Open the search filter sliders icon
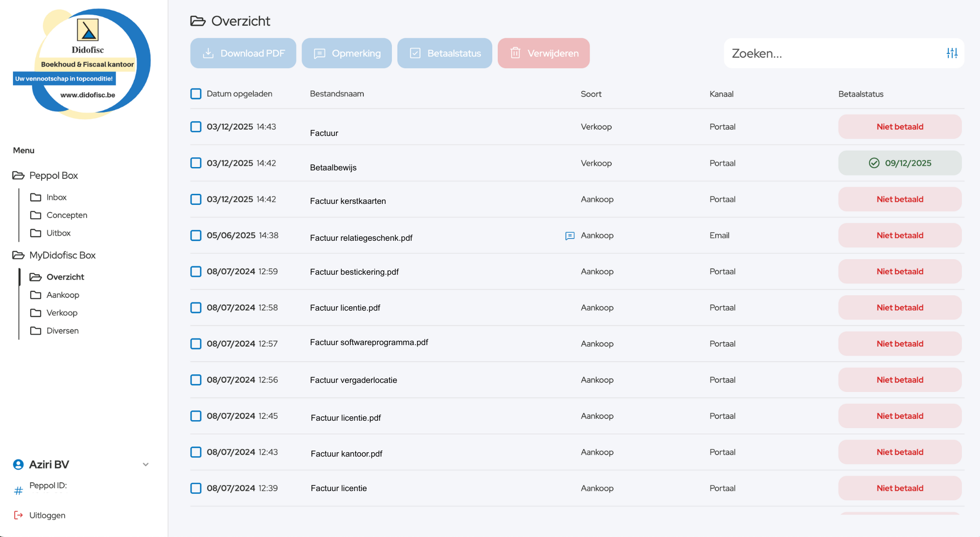Viewport: 980px width, 537px height. coord(952,53)
